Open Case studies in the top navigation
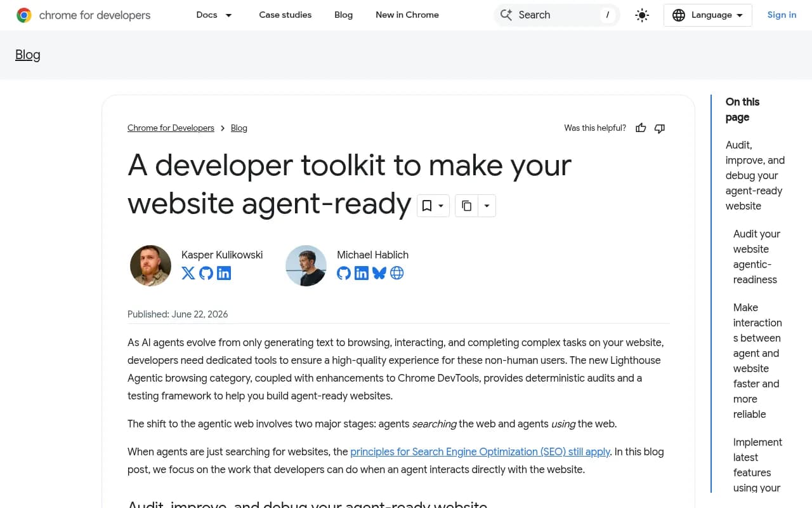 pyautogui.click(x=285, y=15)
